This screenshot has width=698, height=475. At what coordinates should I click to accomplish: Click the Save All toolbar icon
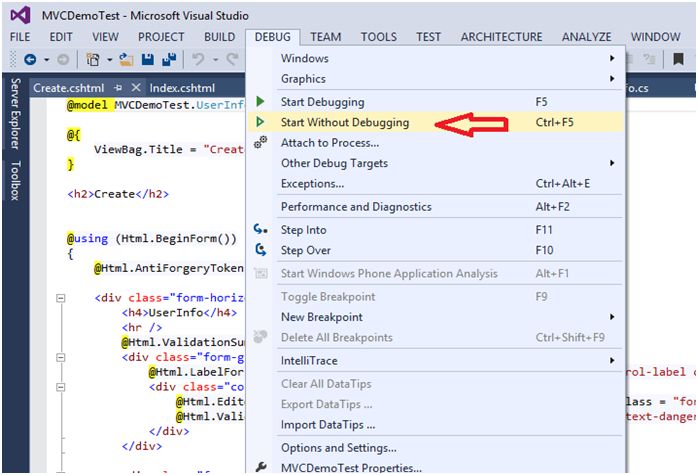tap(169, 59)
